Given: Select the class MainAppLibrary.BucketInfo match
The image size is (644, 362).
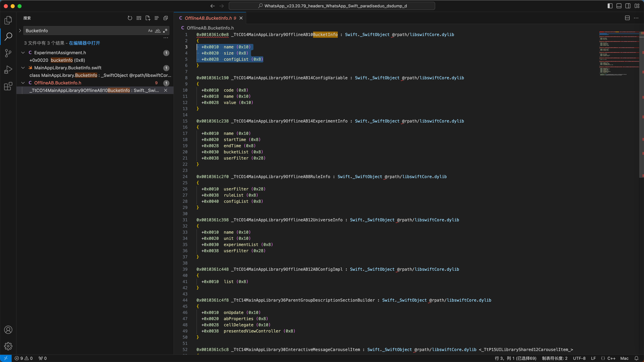Looking at the screenshot, I should pyautogui.click(x=100, y=75).
